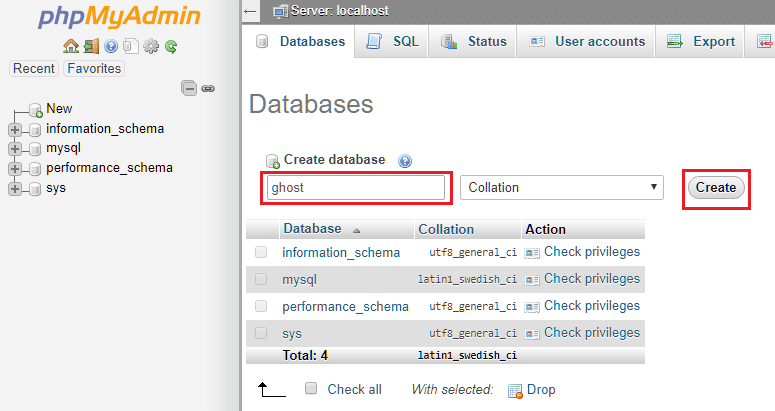The image size is (775, 411).
Task: Click mysql row privileges icon
Action: [532, 280]
